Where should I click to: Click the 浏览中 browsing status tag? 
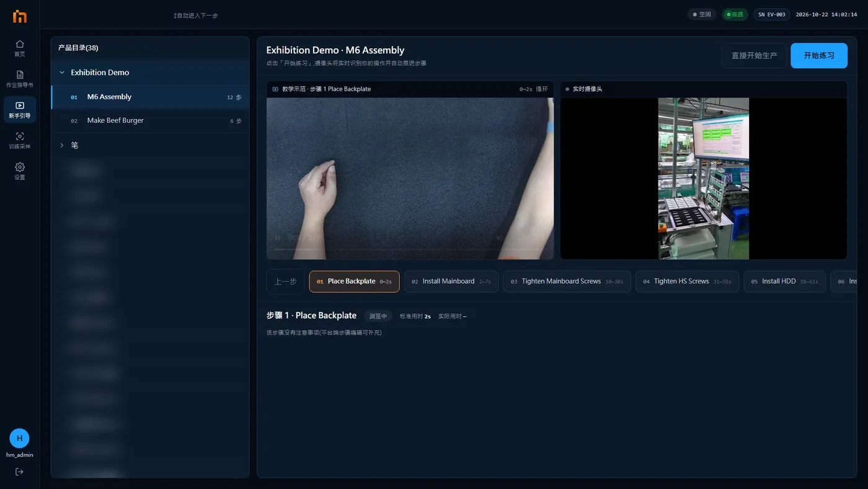(x=378, y=316)
